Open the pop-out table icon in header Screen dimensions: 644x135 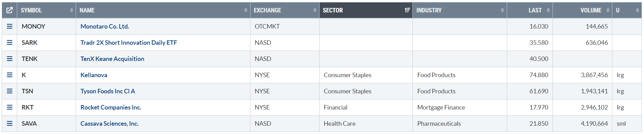[x=10, y=10]
